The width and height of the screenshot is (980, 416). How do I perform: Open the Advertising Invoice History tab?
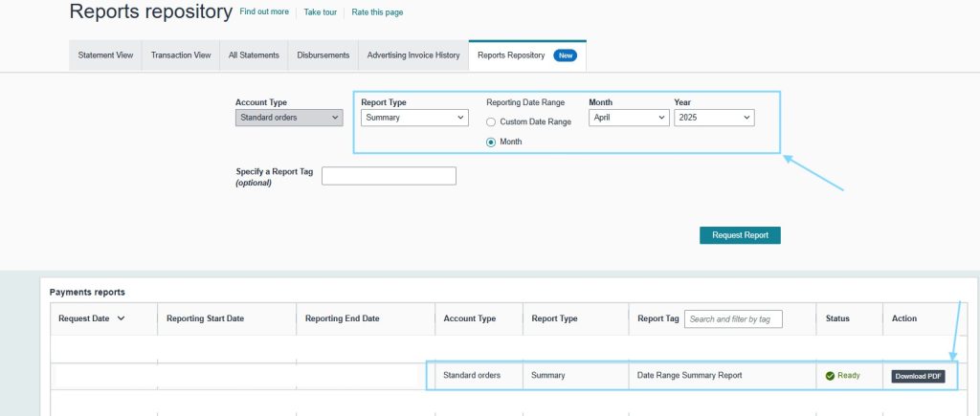click(413, 55)
